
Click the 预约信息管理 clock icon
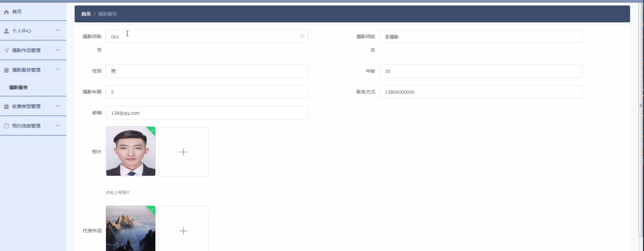6,126
